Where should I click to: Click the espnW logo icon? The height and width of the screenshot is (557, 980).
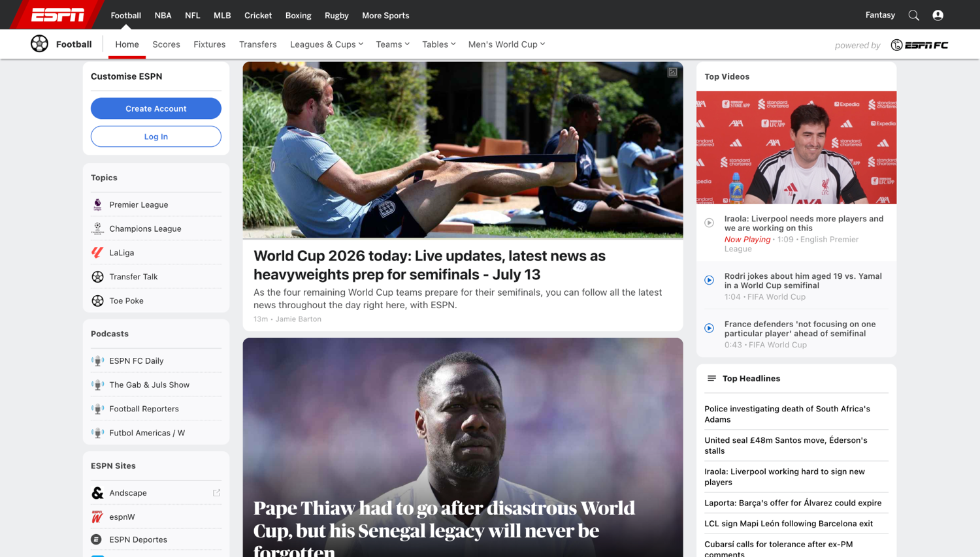point(97,517)
